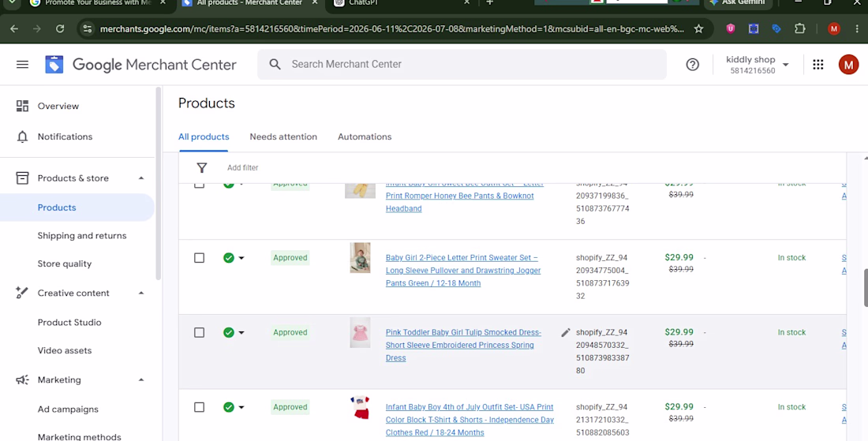
Task: Bookmark this page with star icon
Action: 698,28
